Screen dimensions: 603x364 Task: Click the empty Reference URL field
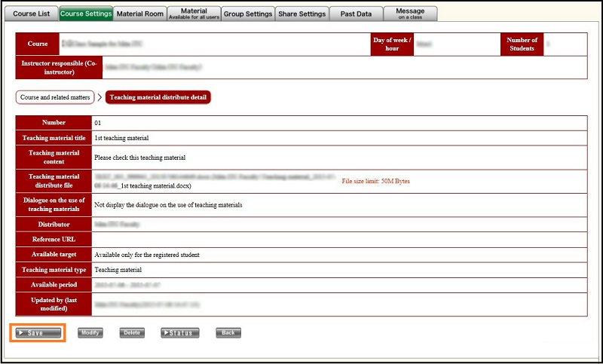(x=339, y=240)
